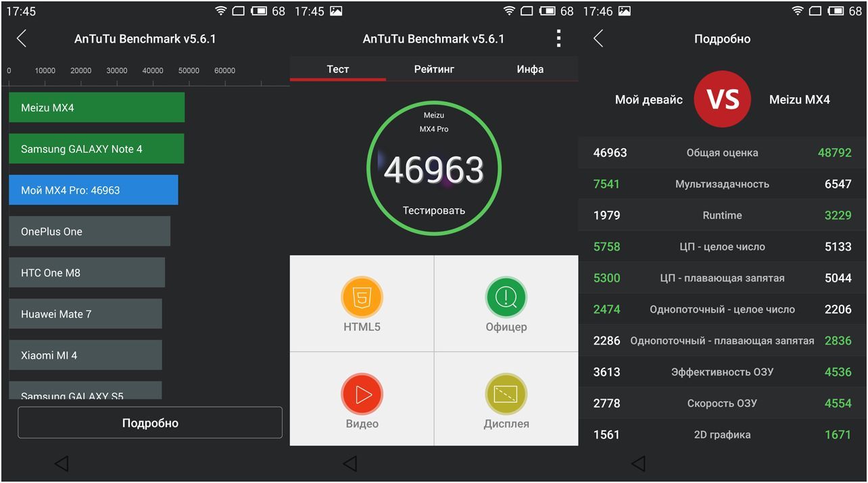Viewport: 868px width, 483px height.
Task: Tap the Общая оценка score row
Action: (723, 153)
